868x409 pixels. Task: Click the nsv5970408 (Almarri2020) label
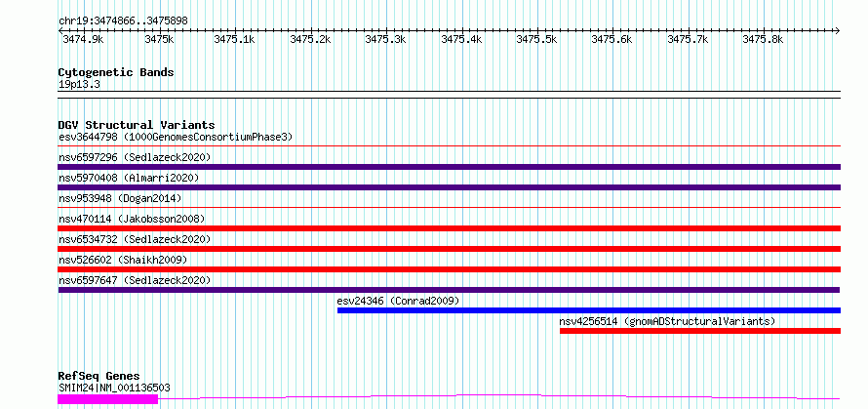coord(129,178)
